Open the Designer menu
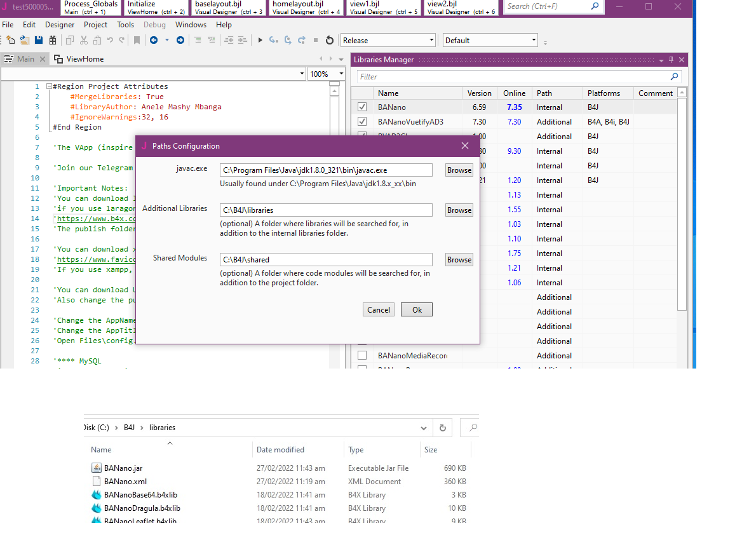This screenshot has width=756, height=535. tap(60, 25)
